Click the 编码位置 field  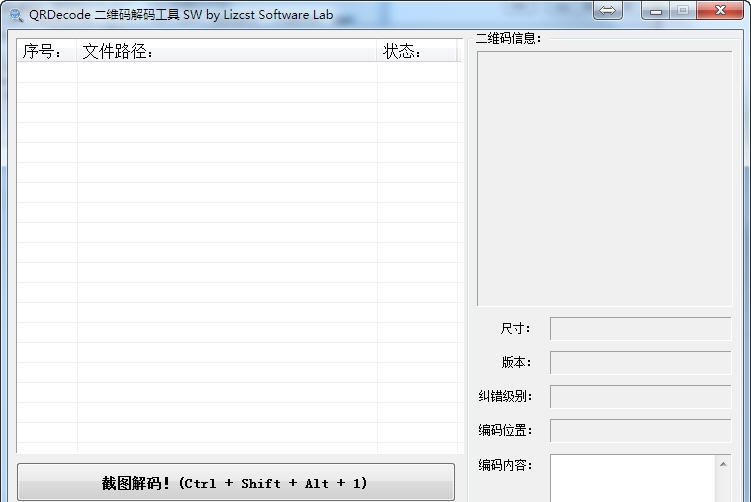tap(640, 431)
